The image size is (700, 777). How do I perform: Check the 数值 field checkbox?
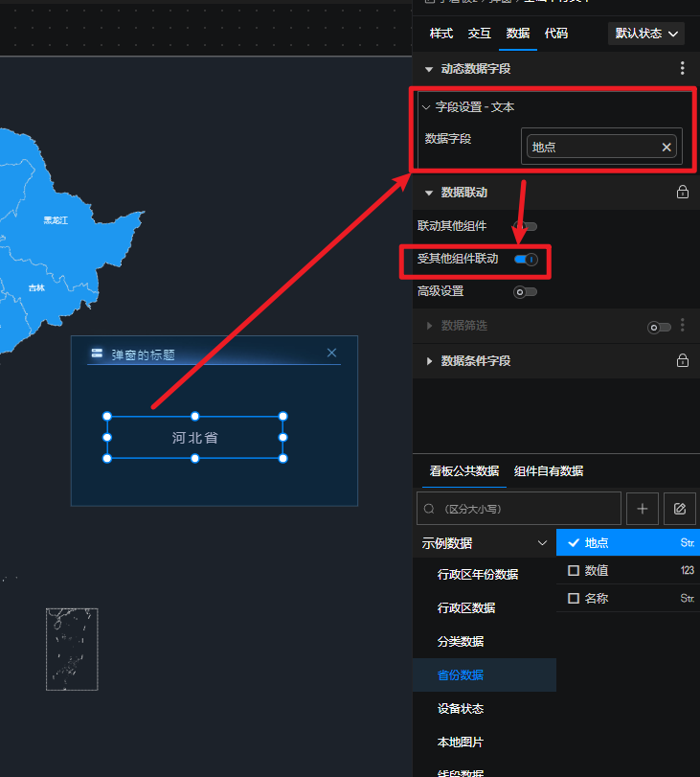click(574, 570)
